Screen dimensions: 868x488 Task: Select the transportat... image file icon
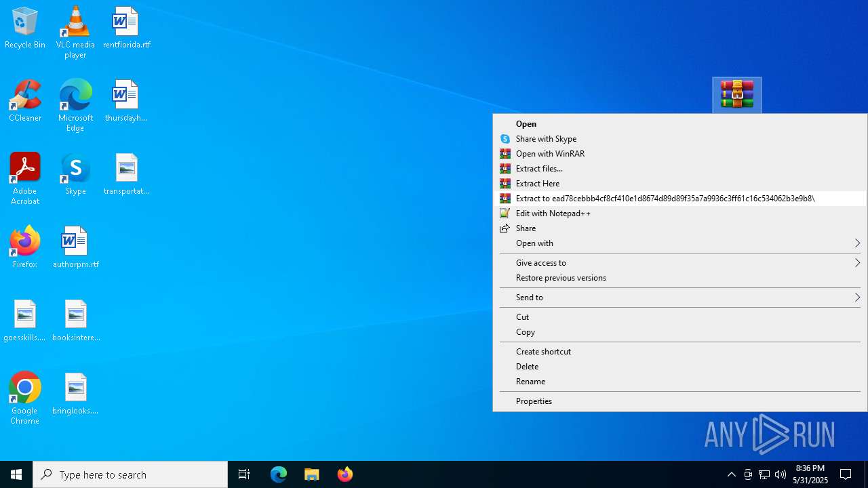pyautogui.click(x=126, y=175)
